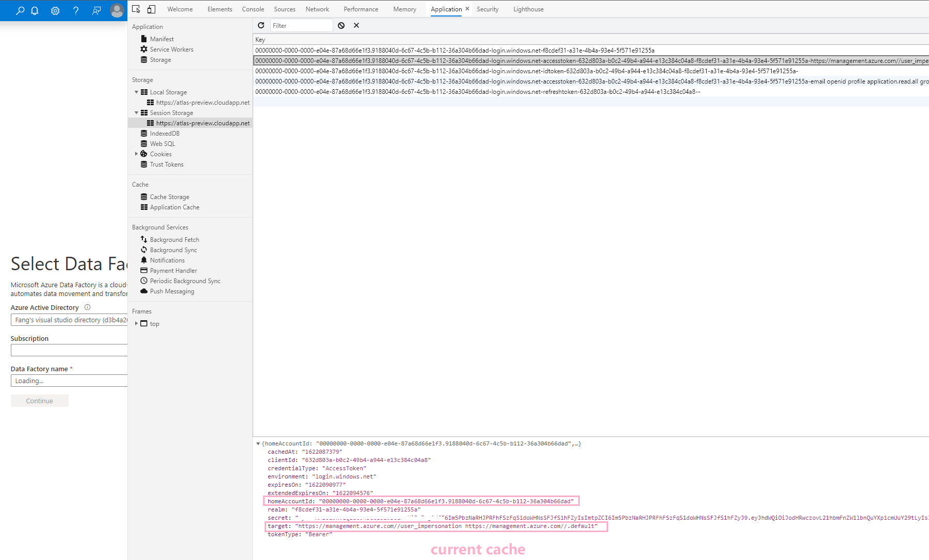Open the DevTools search magnifier
This screenshot has width=929, height=560.
[20, 10]
